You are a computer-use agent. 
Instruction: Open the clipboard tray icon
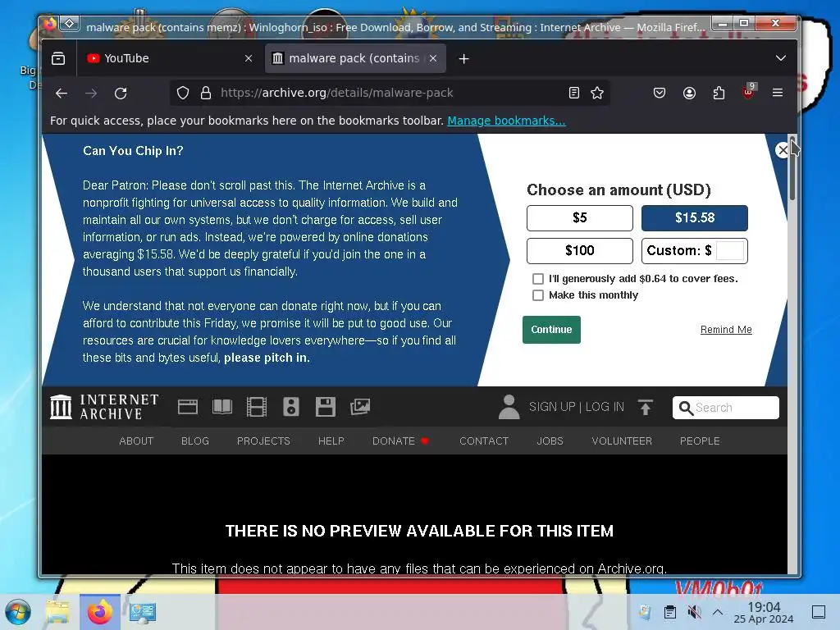point(669,612)
